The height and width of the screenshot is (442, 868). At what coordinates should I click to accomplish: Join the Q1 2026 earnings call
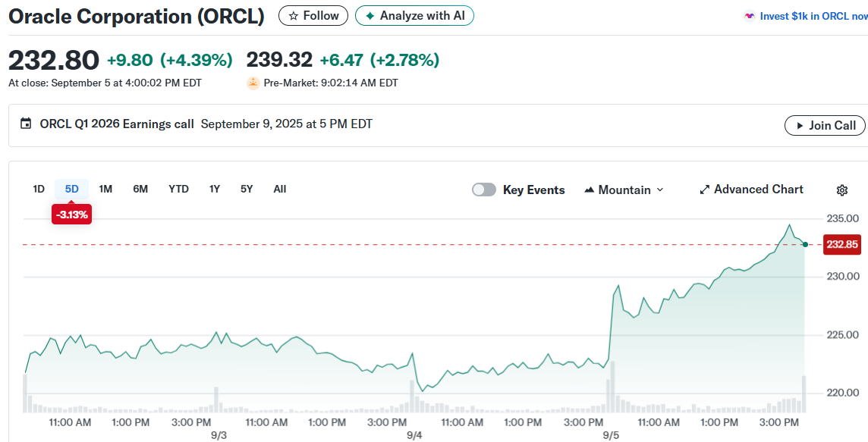click(x=825, y=126)
